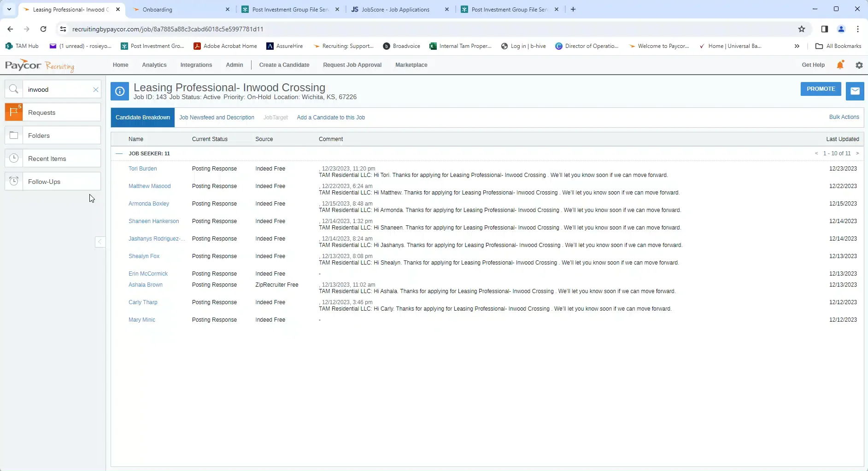View site information icon in address bar
The image size is (868, 471).
click(63, 29)
